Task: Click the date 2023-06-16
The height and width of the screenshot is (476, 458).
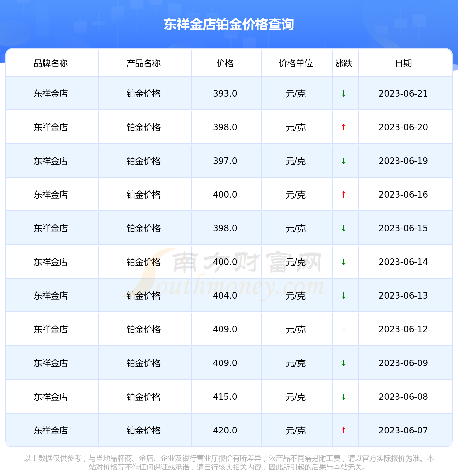Action: pos(403,195)
